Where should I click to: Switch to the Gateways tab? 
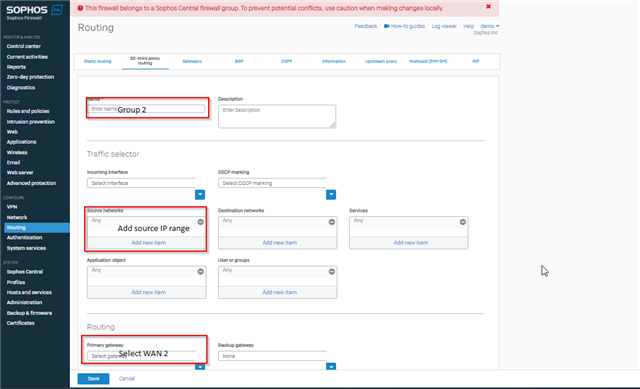192,61
